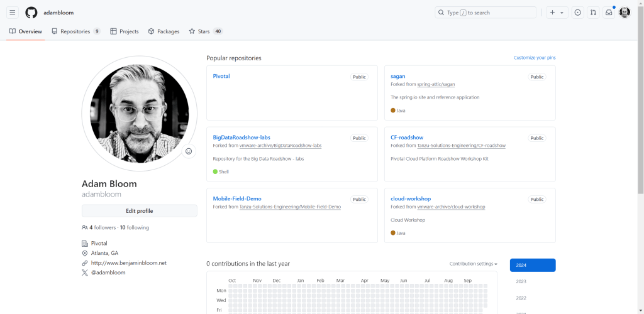Open the hamburger navigation menu
644x314 pixels.
pos(12,13)
